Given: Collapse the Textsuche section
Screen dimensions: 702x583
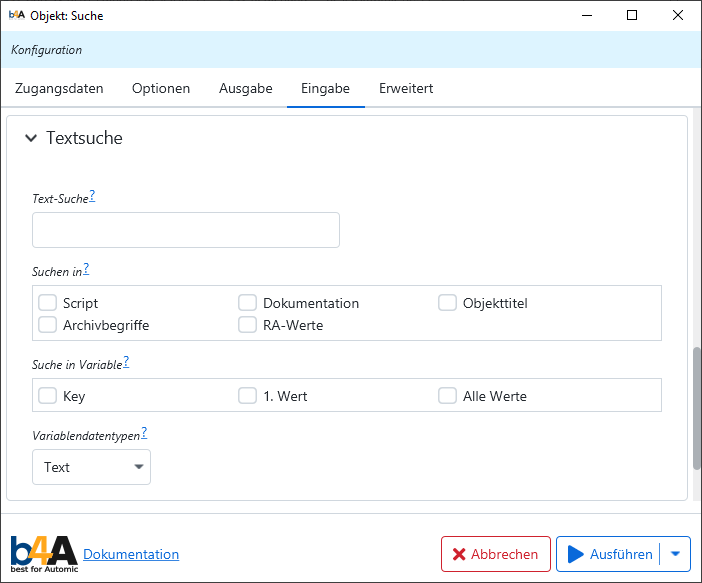Looking at the screenshot, I should (x=31, y=139).
